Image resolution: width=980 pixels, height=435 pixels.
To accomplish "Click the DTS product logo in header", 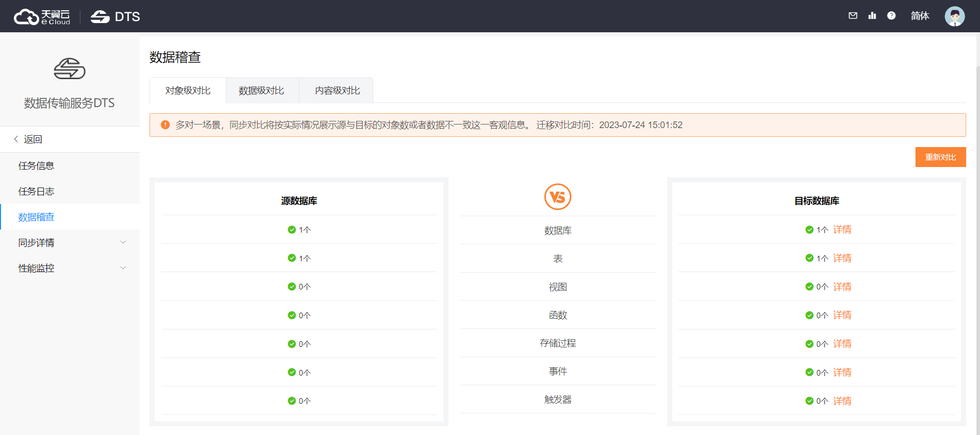I will tap(115, 17).
